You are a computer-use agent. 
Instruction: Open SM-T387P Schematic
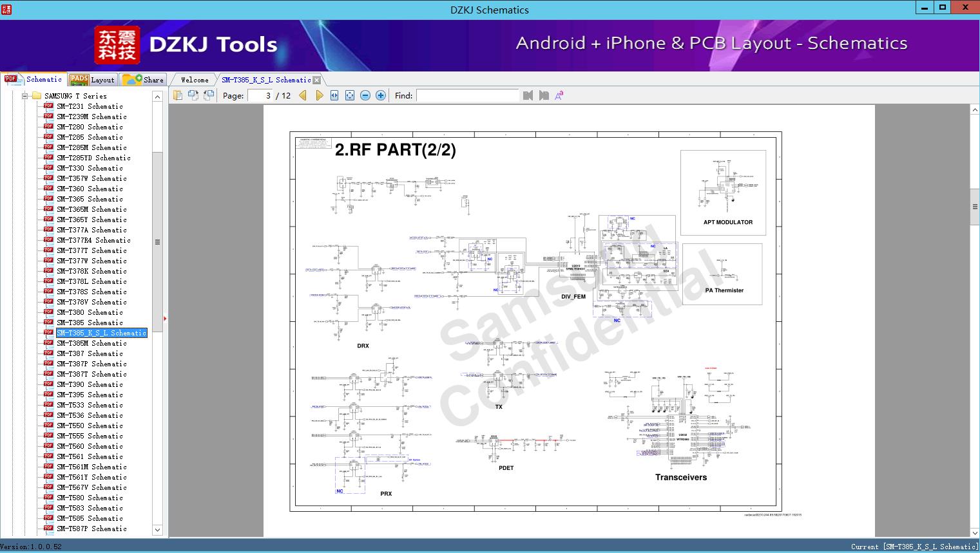91,364
